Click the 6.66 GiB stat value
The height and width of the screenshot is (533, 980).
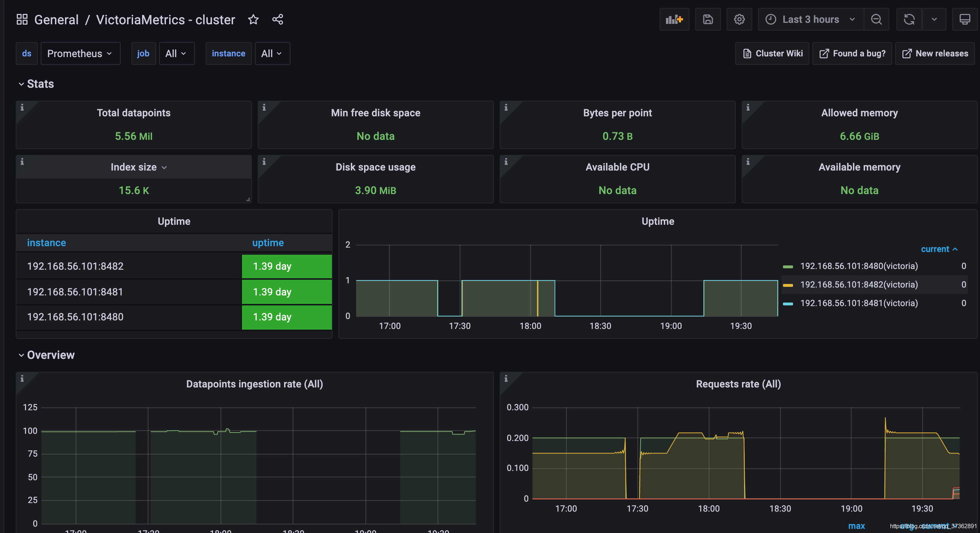pos(859,137)
